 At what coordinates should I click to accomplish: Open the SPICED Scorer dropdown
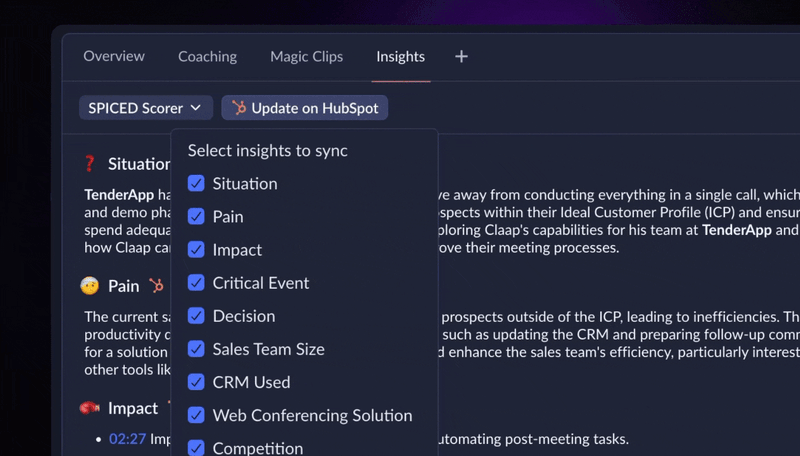point(146,108)
